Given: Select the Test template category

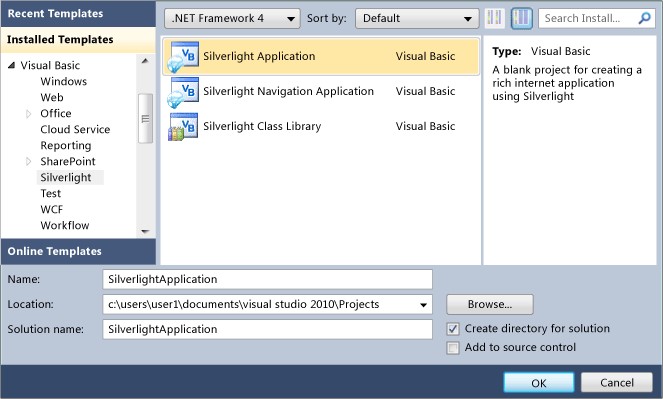Looking at the screenshot, I should click(x=50, y=194).
